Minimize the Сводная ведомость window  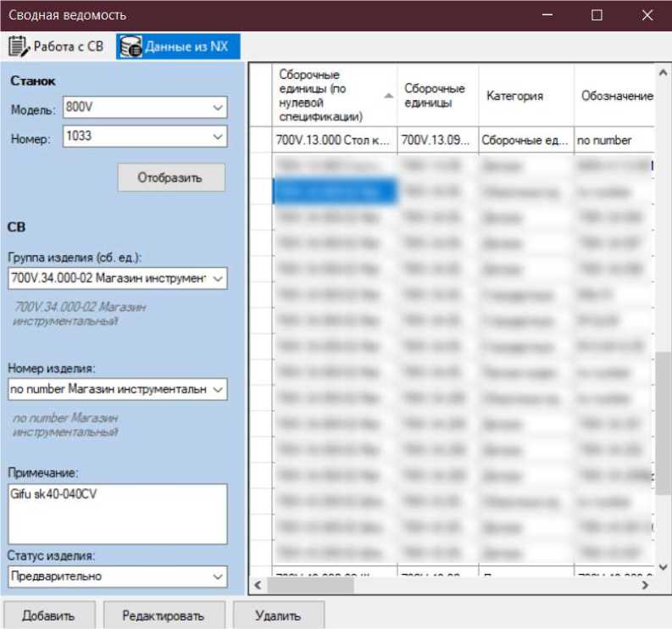[547, 15]
